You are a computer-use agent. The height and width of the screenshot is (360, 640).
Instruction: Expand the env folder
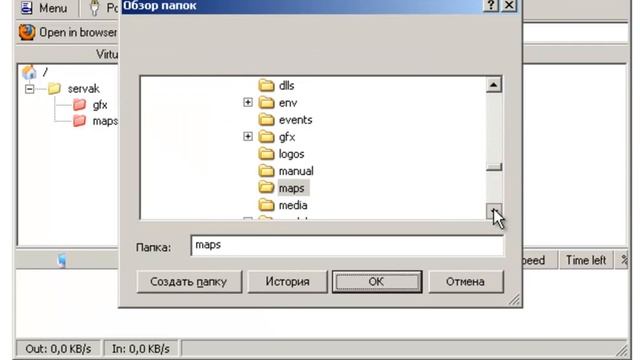(x=248, y=102)
